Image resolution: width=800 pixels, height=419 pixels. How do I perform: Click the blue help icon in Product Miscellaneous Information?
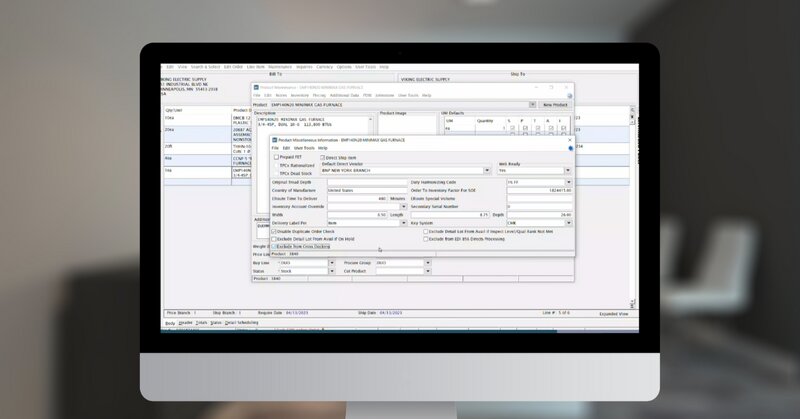coord(570,148)
